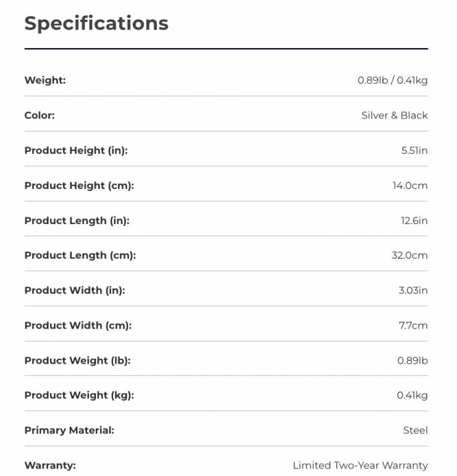This screenshot has height=476, width=457.
Task: Click the Product Length (in) label
Action: tap(77, 220)
